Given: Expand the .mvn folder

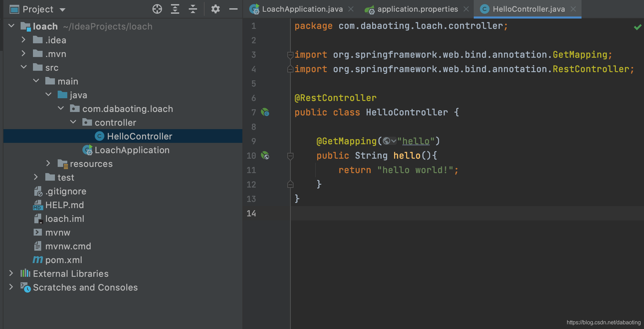Looking at the screenshot, I should pyautogui.click(x=23, y=53).
